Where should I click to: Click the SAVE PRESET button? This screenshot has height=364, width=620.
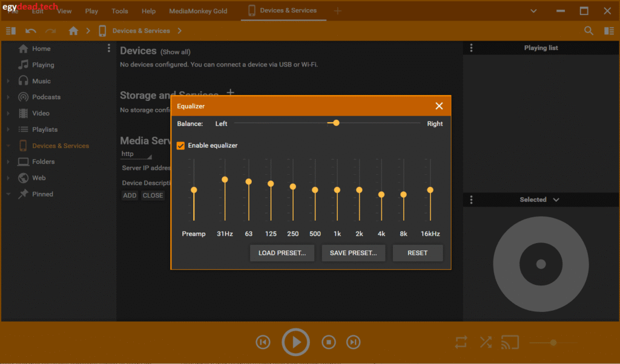coord(353,253)
